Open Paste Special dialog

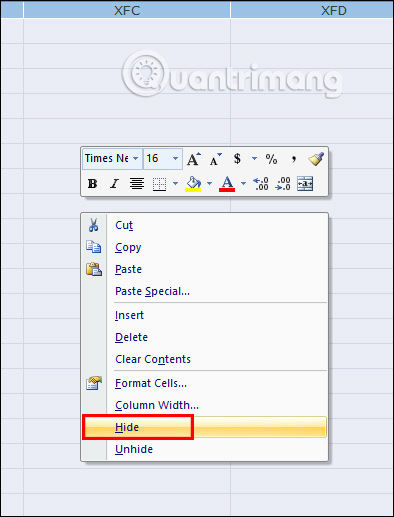[205, 291]
